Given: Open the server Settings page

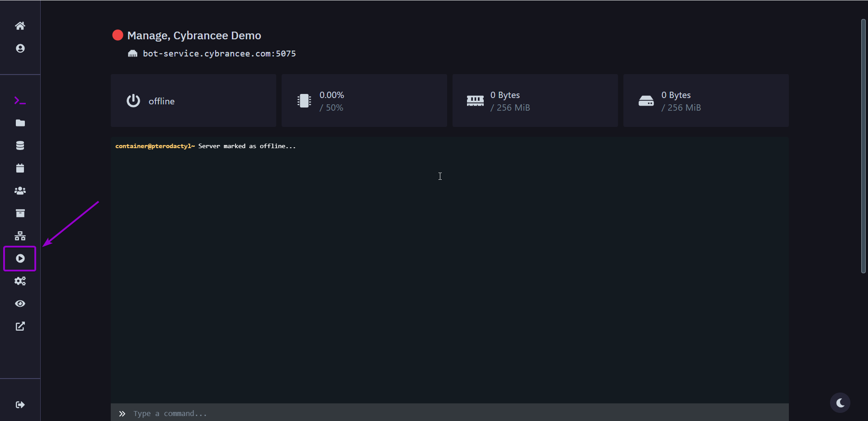Looking at the screenshot, I should 20,281.
